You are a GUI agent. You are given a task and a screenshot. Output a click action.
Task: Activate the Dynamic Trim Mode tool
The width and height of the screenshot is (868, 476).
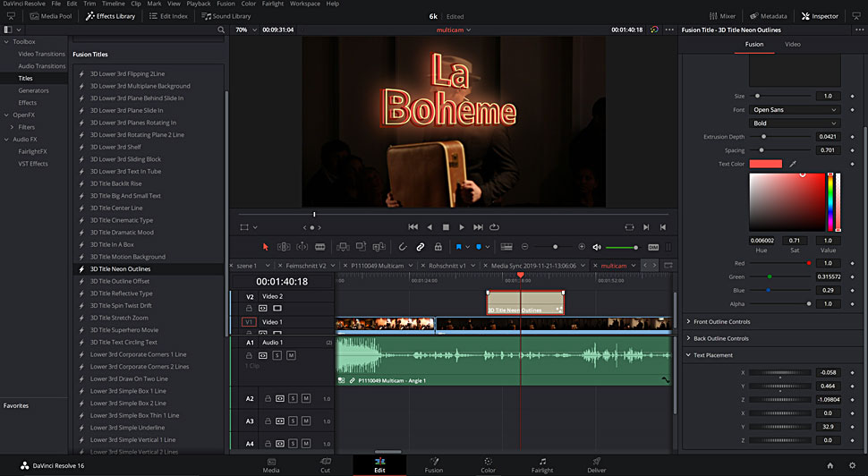(302, 247)
